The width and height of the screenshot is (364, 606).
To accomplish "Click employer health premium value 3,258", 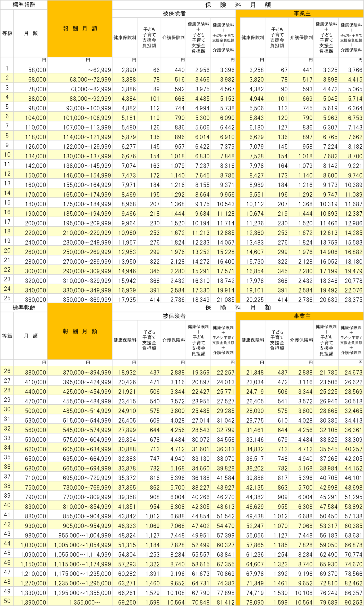I will (x=256, y=70).
